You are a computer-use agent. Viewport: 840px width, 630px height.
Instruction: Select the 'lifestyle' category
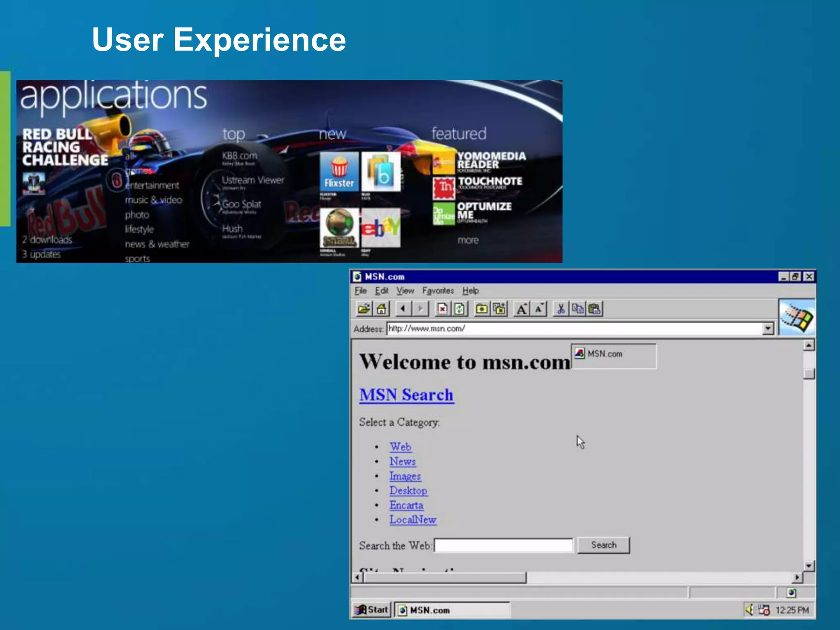[x=139, y=229]
